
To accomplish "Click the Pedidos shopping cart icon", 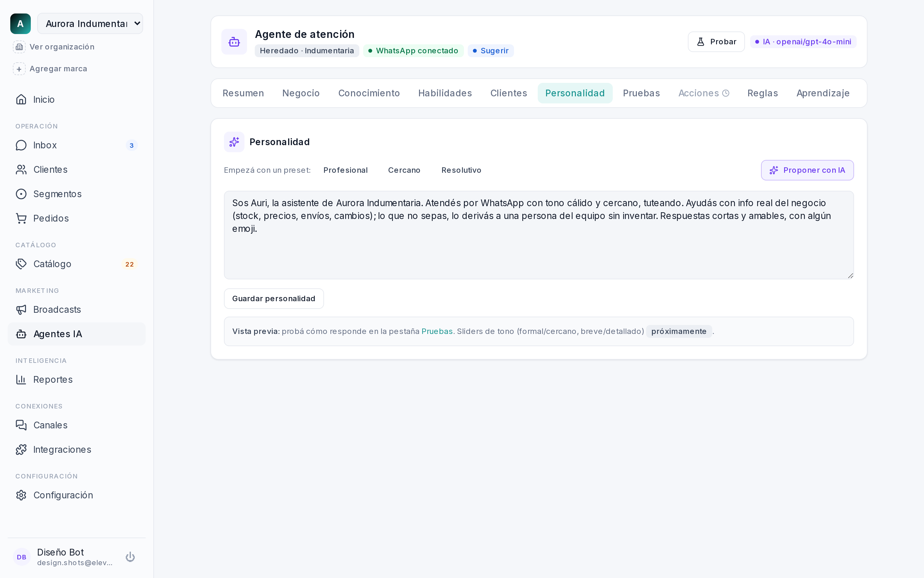I will (21, 218).
